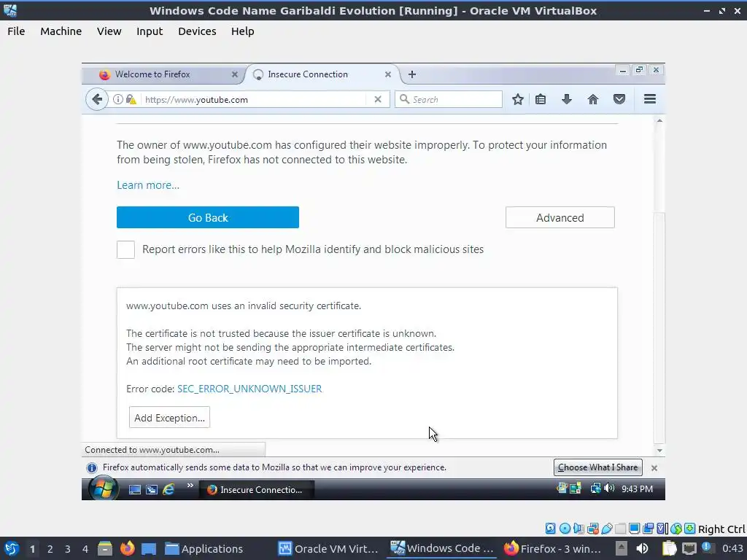The image size is (747, 560).
Task: Click VirtualBox keyboard capture arrow icon
Action: [x=690, y=528]
